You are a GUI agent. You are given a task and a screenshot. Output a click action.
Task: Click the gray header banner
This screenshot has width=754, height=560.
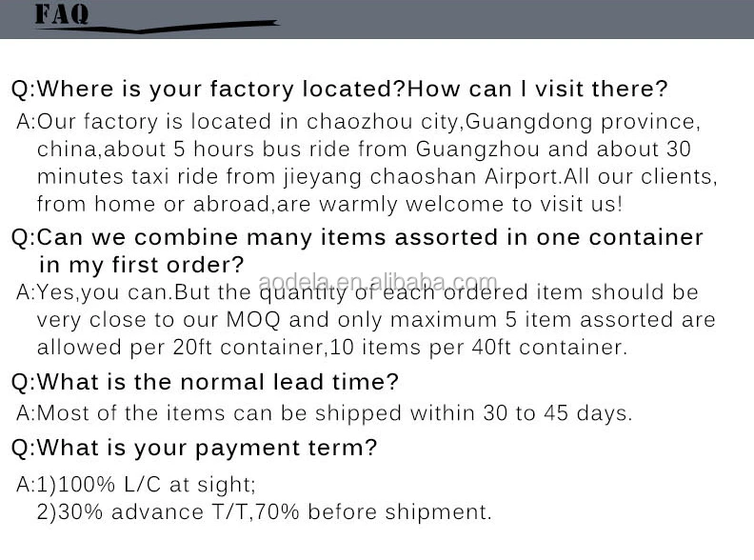377,19
